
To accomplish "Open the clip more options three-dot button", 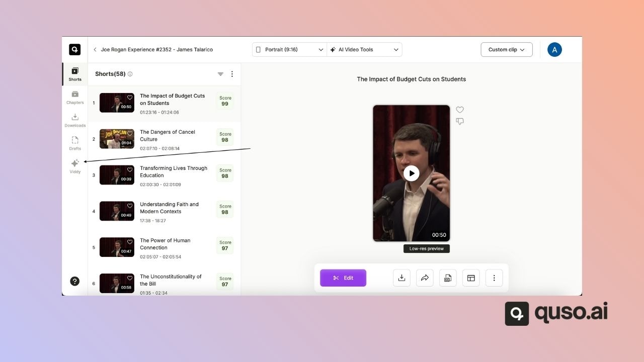I will [x=494, y=278].
